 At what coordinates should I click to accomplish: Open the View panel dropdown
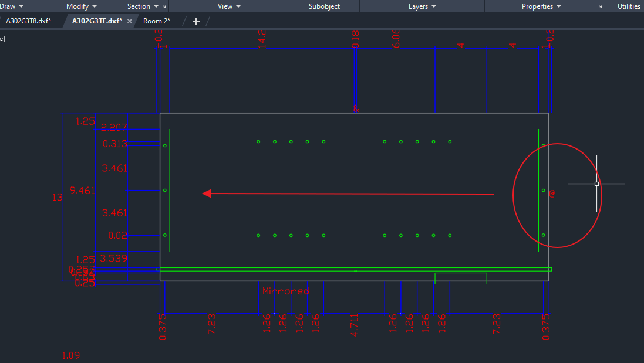pyautogui.click(x=228, y=6)
